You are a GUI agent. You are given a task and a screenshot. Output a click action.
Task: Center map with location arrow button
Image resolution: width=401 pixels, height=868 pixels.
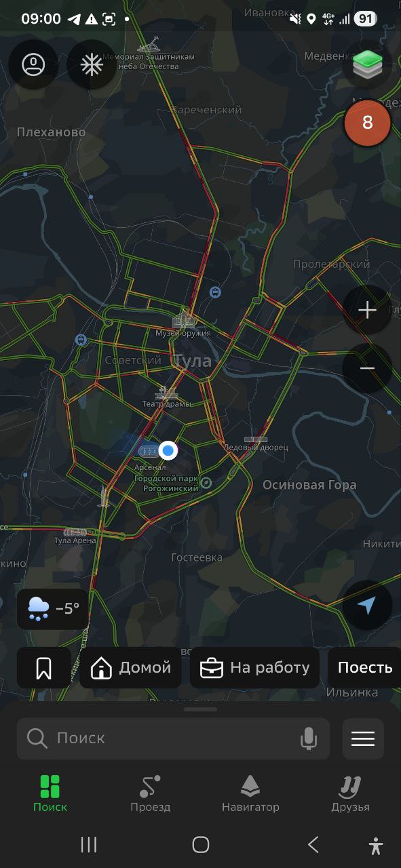(367, 606)
